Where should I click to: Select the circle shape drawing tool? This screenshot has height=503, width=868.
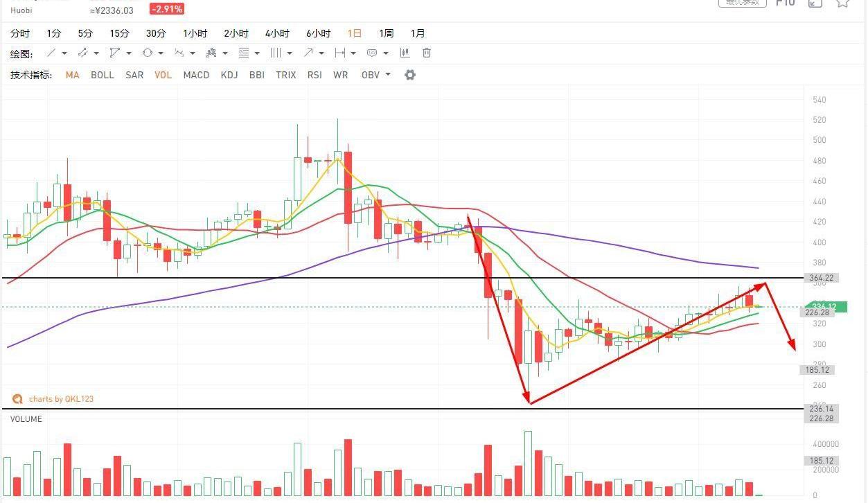(148, 53)
